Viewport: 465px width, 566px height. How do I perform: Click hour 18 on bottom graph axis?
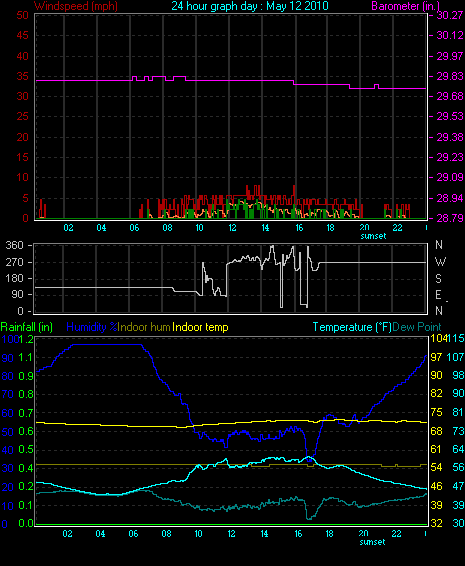click(330, 534)
